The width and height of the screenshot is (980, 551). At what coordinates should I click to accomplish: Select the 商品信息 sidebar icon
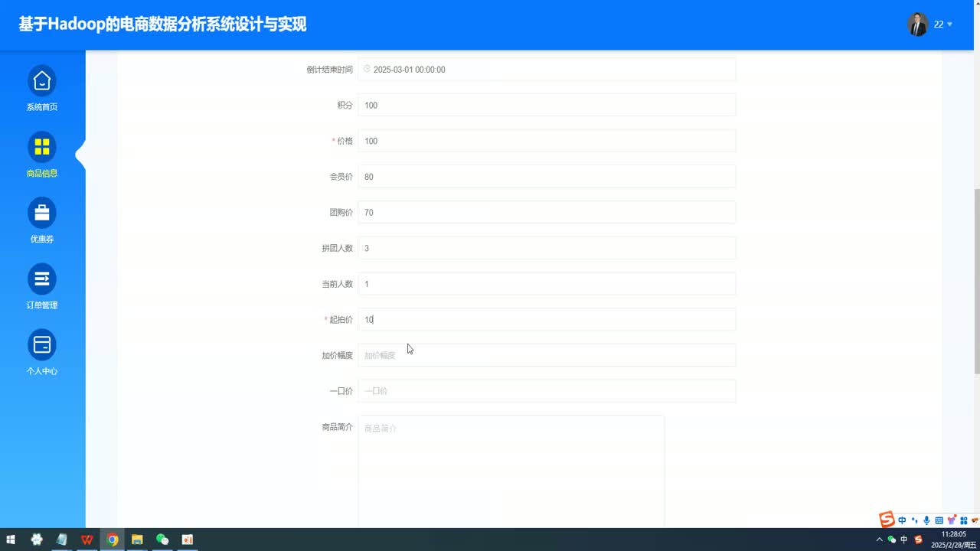pyautogui.click(x=42, y=146)
